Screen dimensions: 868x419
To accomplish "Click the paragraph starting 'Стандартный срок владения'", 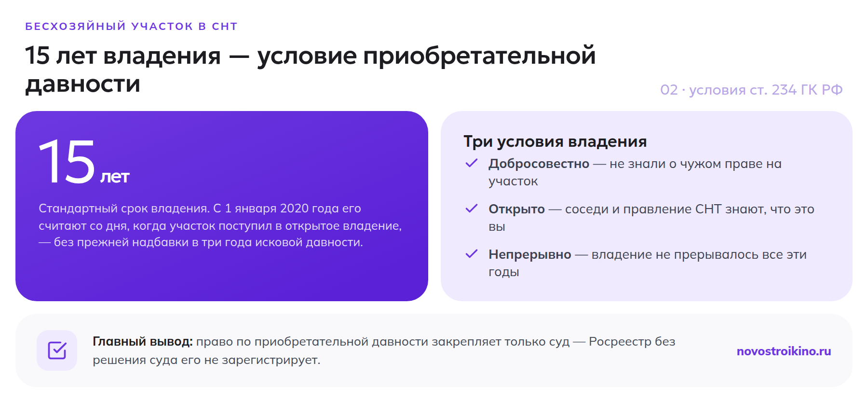I will pyautogui.click(x=220, y=225).
